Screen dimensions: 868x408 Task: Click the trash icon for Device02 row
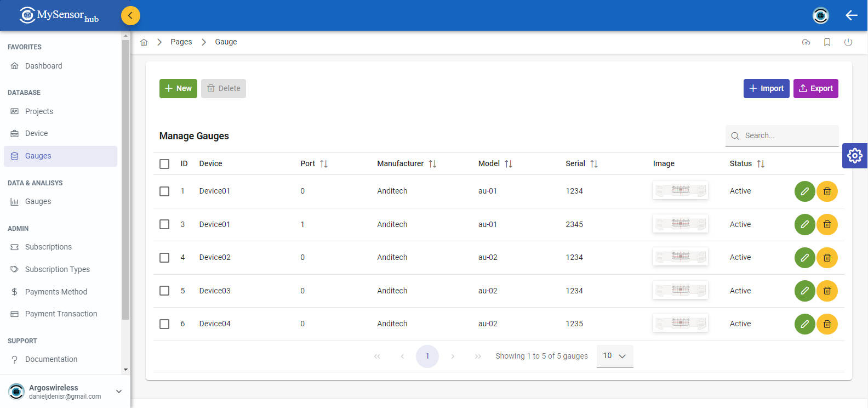pos(827,258)
